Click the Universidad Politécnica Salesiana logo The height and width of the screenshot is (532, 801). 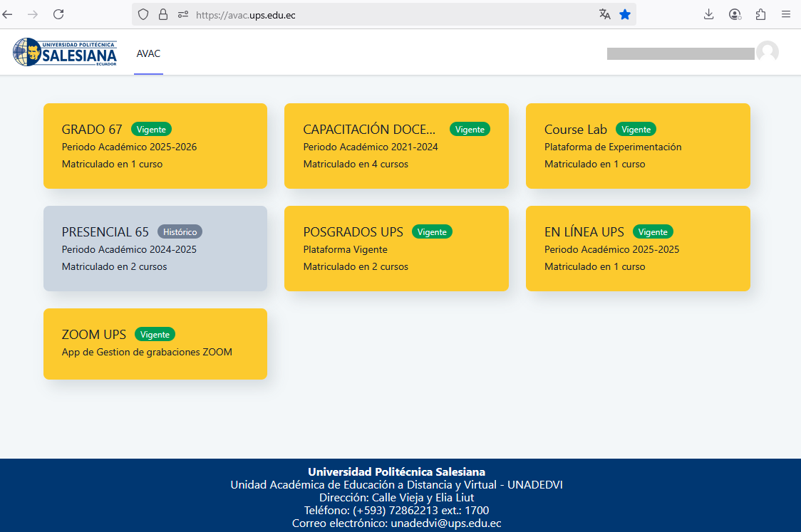coord(65,53)
